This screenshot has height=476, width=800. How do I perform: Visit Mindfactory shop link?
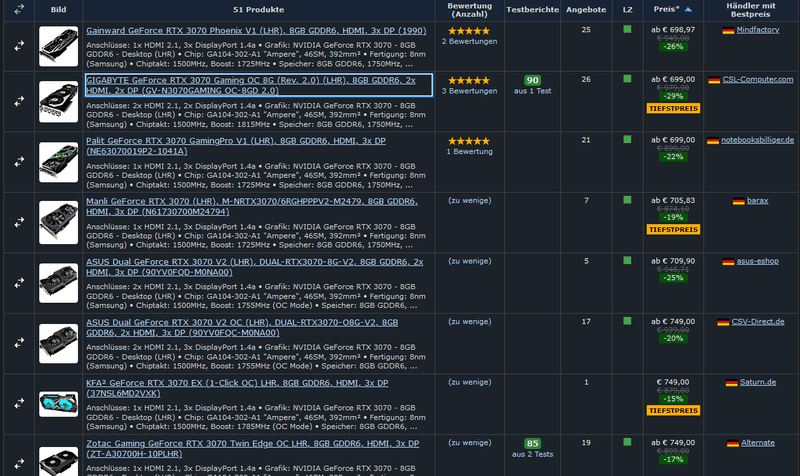coord(758,30)
